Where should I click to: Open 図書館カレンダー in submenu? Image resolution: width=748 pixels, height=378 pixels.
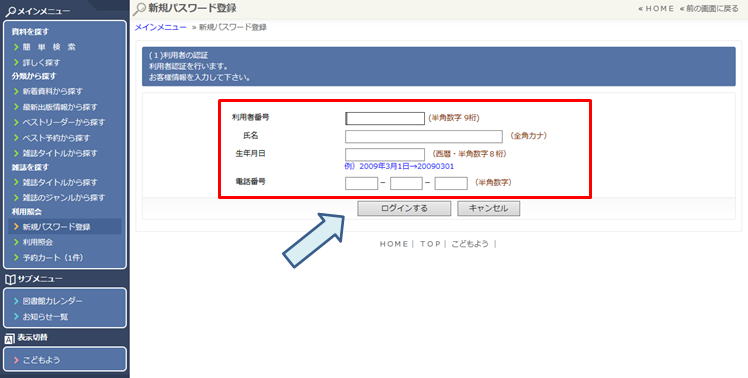tap(52, 301)
